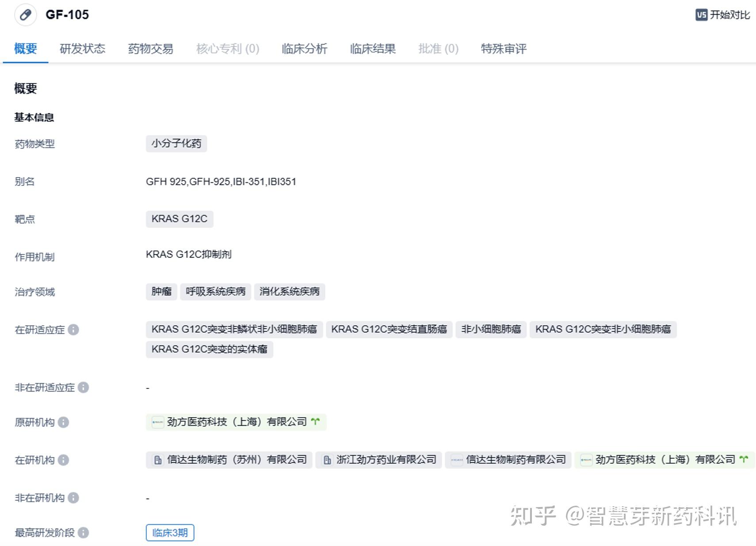Click the 临床3期 stage badge
Viewport: 756px width, 546px height.
170,533
